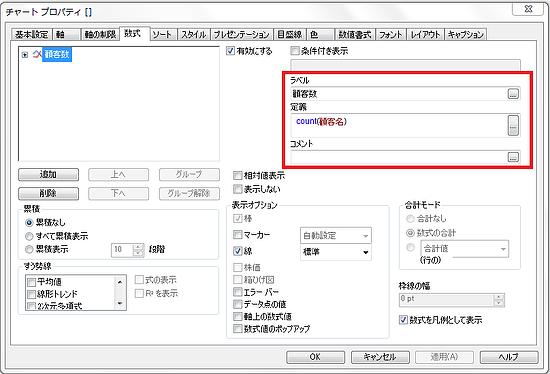Click the 定義 expression field

point(398,125)
